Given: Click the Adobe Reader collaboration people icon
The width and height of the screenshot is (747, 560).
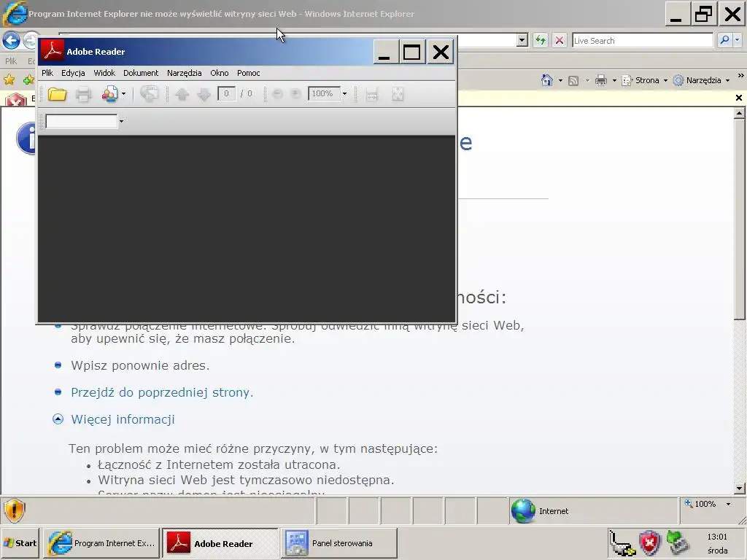Looking at the screenshot, I should pyautogui.click(x=109, y=94).
